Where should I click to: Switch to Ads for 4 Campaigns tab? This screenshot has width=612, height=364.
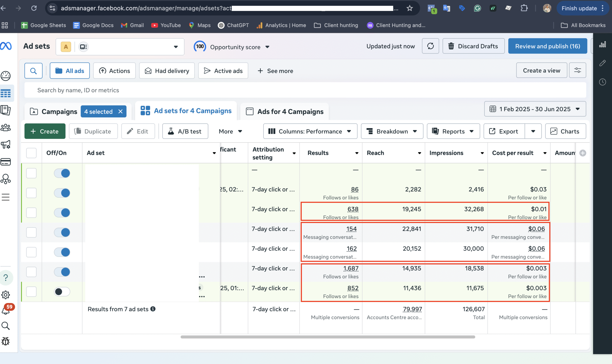tap(284, 112)
